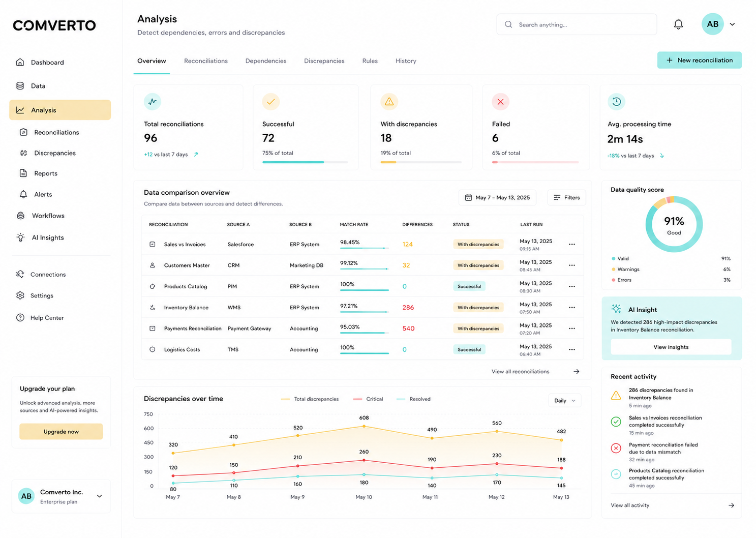Image resolution: width=756 pixels, height=538 pixels.
Task: Switch to the Dependencies tab
Action: click(x=266, y=61)
